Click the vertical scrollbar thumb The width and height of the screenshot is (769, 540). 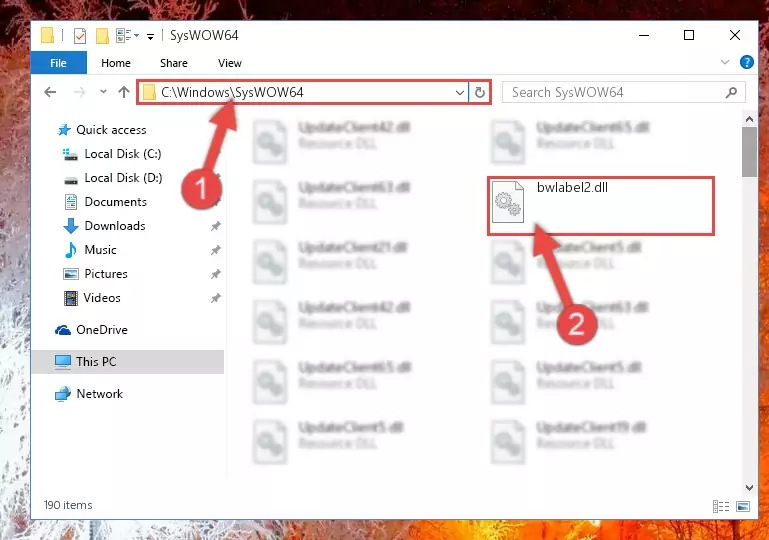[749, 152]
